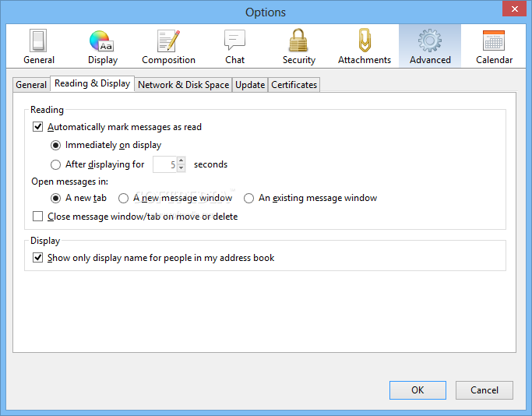Close the Options dialog window

514,9
